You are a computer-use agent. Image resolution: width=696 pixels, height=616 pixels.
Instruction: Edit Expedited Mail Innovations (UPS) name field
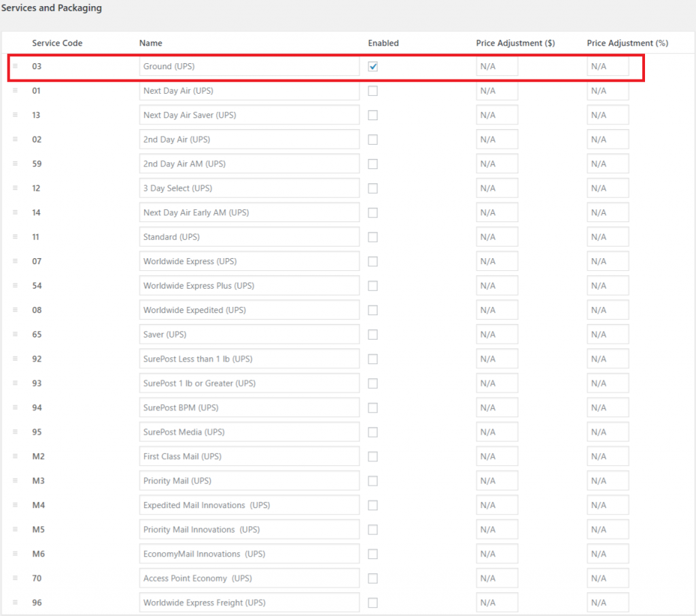point(249,505)
